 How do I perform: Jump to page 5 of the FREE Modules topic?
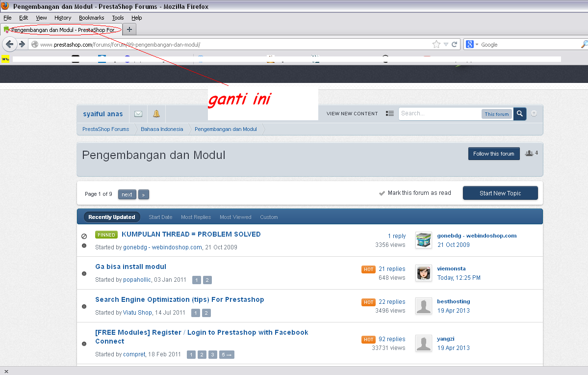point(227,355)
